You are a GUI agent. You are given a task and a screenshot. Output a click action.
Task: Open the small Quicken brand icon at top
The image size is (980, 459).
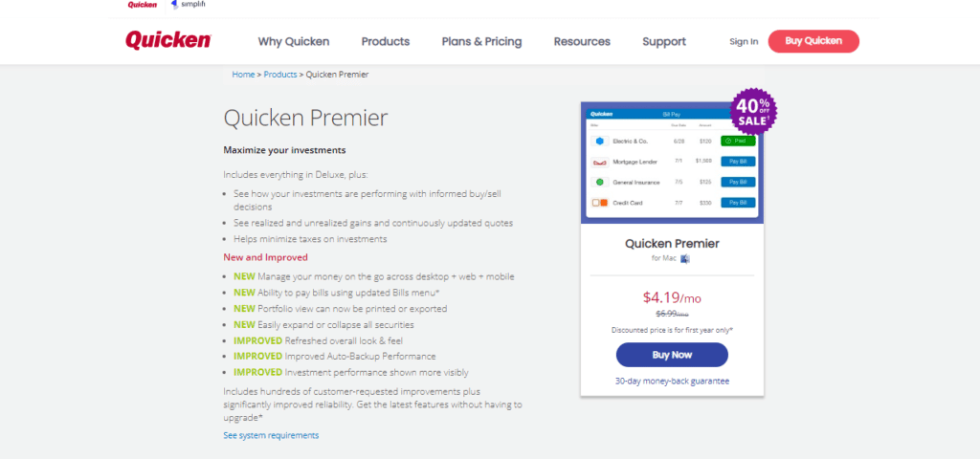(x=143, y=5)
